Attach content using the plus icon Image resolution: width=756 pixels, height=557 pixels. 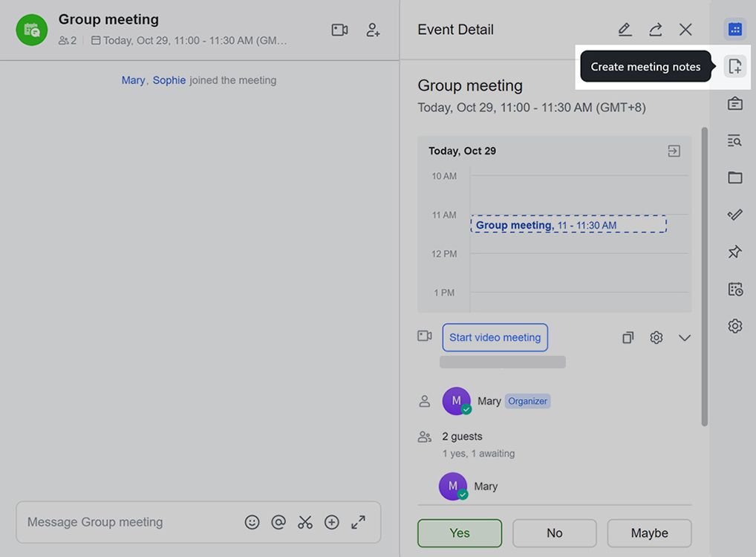click(332, 522)
